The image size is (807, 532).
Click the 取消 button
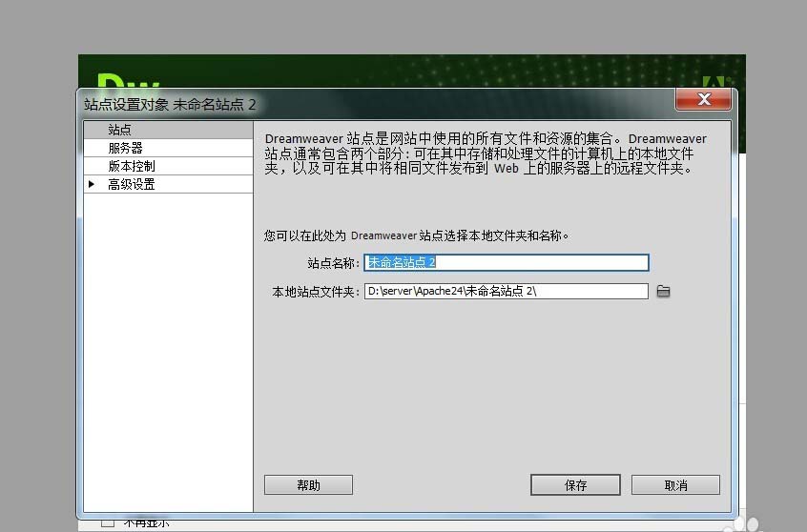pos(675,485)
